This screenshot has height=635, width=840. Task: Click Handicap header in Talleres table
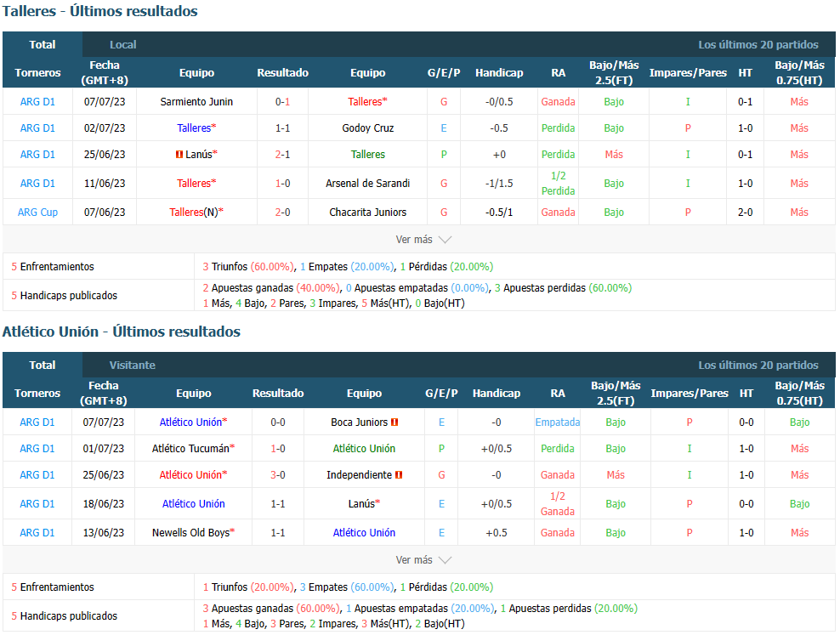tap(499, 72)
